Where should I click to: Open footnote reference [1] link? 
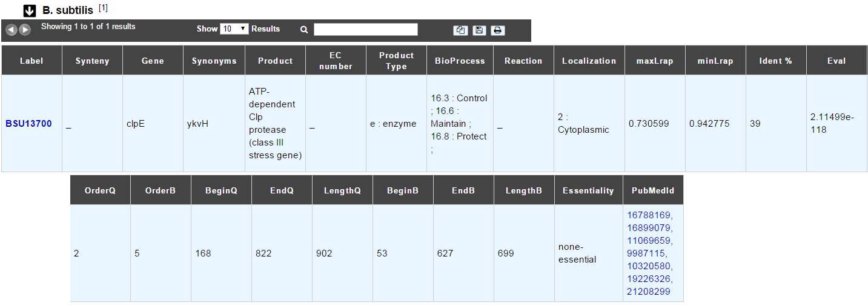coord(103,8)
